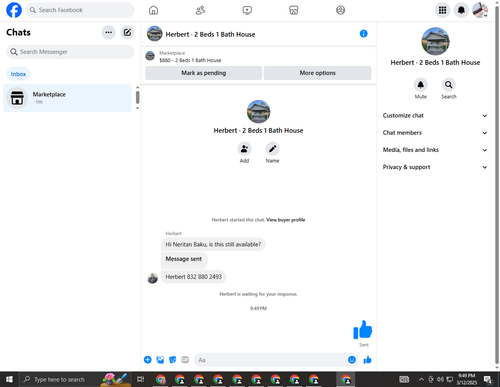The height and width of the screenshot is (387, 500).
Task: Click the Search Facebook field
Action: click(x=80, y=10)
